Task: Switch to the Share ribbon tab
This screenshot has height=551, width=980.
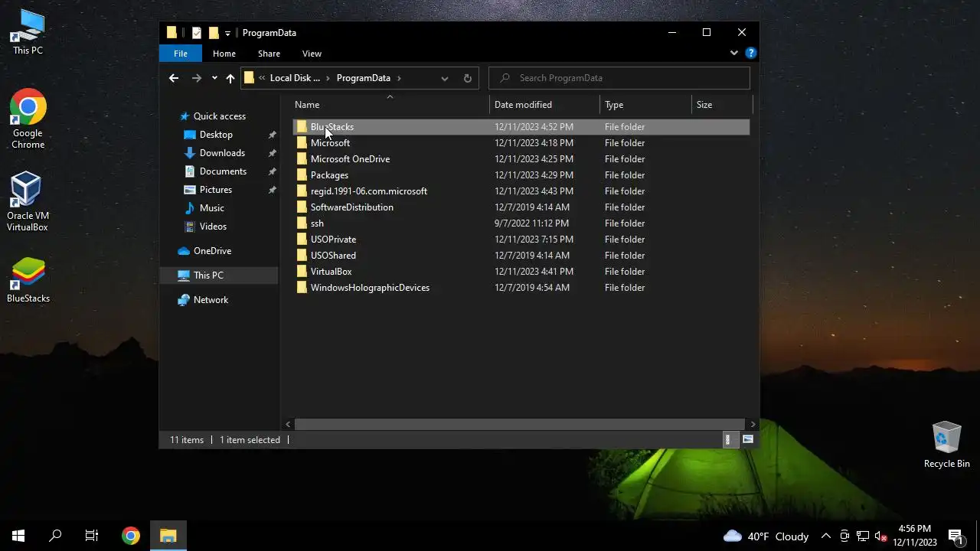Action: 269,54
